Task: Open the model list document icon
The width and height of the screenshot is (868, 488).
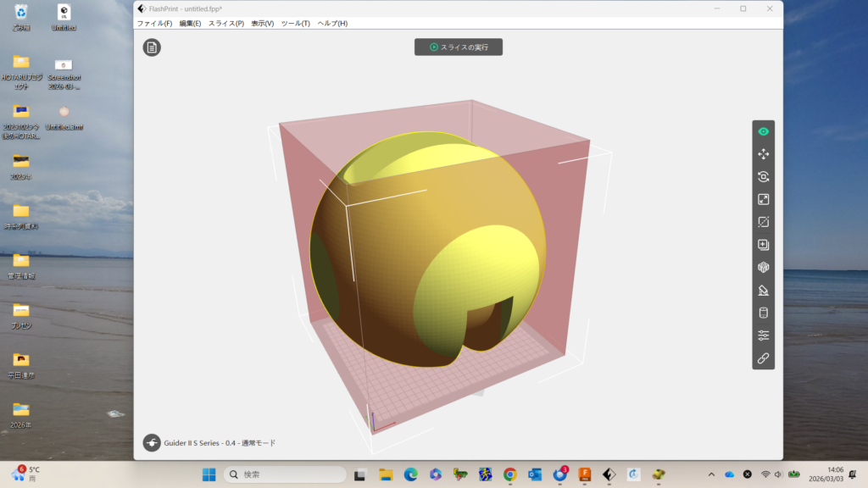Action: pos(152,47)
